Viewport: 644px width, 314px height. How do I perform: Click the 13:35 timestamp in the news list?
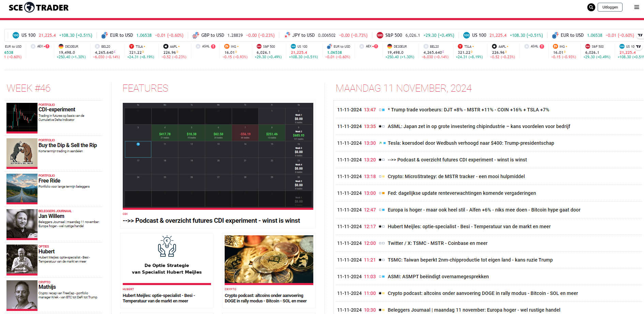370,126
